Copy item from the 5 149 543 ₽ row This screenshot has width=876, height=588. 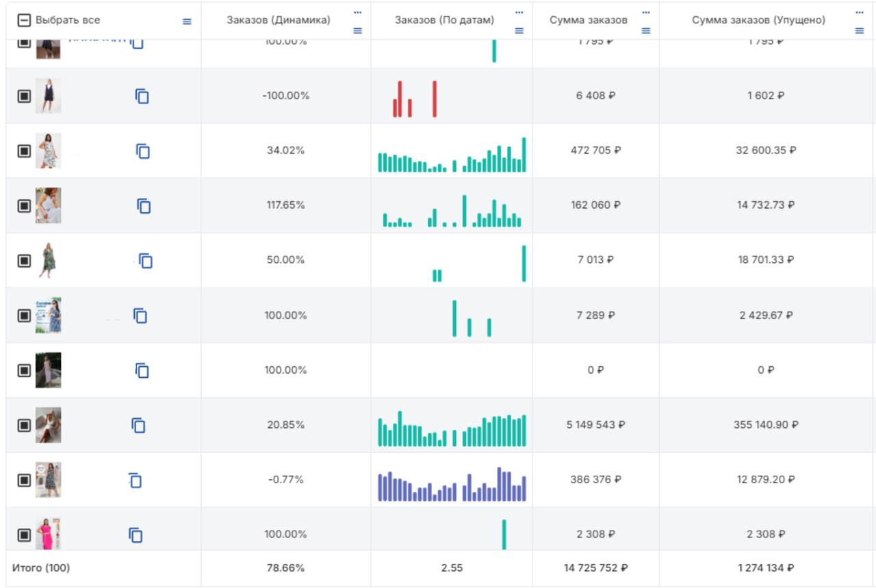pyautogui.click(x=139, y=425)
